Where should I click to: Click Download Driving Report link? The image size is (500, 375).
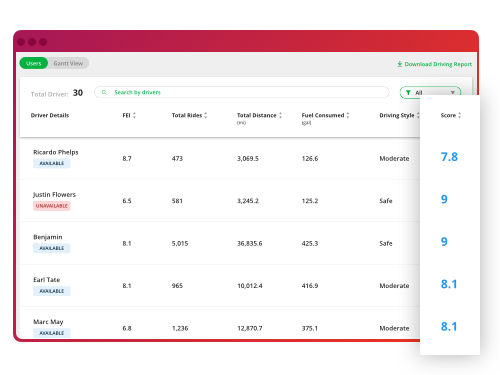(434, 64)
